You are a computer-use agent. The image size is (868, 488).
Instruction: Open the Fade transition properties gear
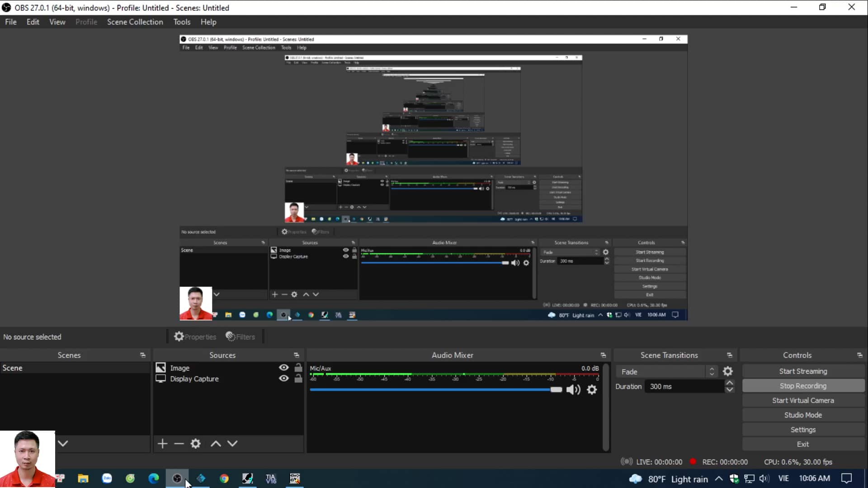point(728,371)
